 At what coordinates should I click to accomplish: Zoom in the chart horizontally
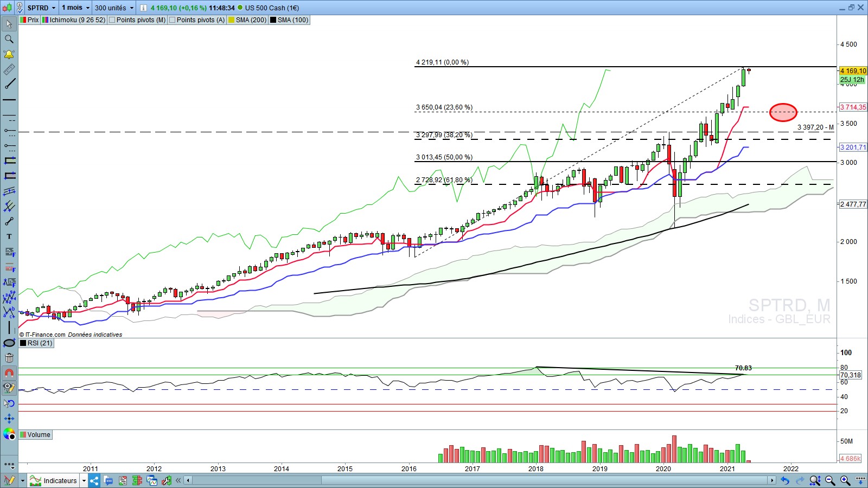point(845,480)
